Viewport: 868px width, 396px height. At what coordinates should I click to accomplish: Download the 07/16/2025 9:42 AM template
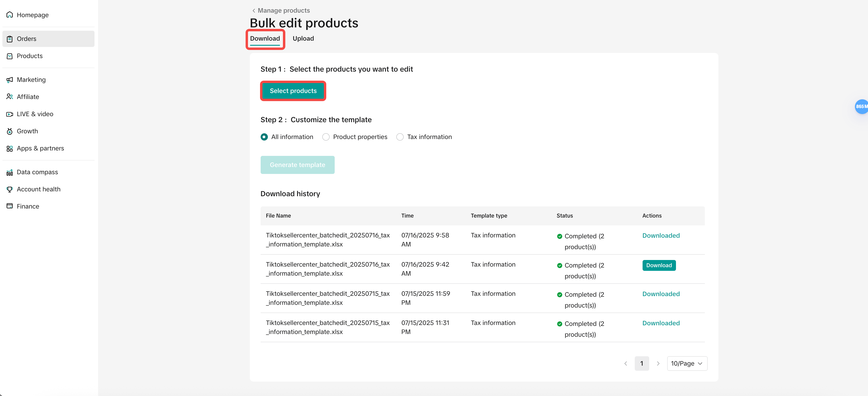coord(659,265)
